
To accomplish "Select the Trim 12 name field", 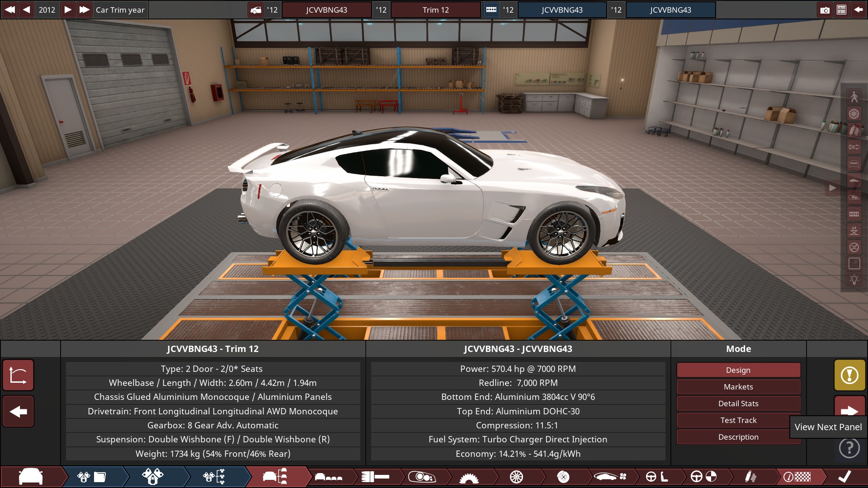I will pos(436,10).
